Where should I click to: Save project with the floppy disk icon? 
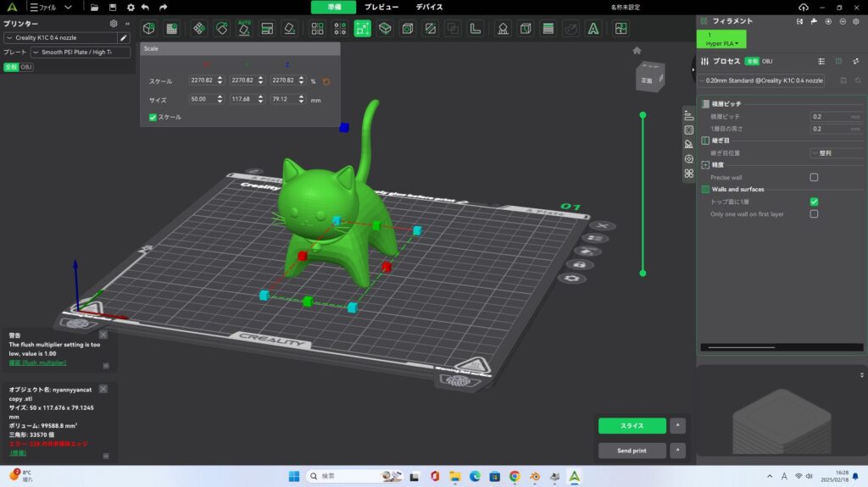coord(113,7)
